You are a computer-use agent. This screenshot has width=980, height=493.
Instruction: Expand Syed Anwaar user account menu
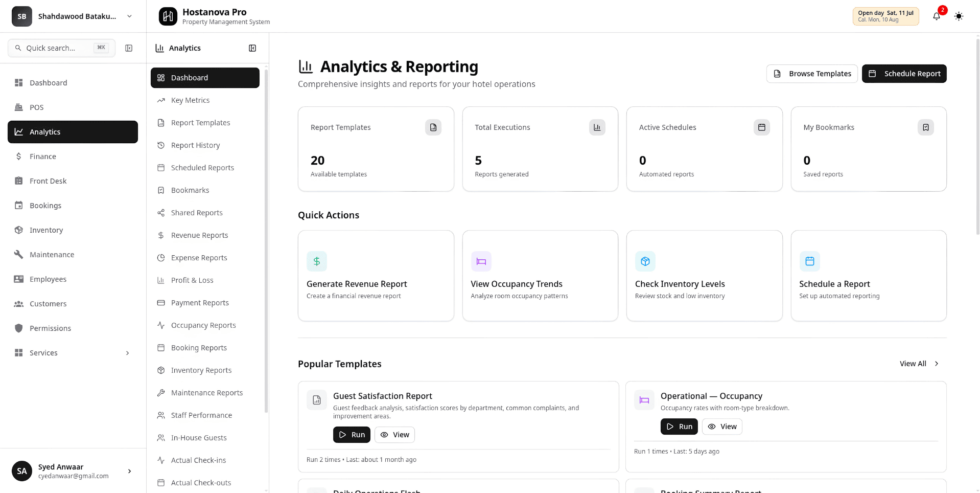pyautogui.click(x=73, y=471)
